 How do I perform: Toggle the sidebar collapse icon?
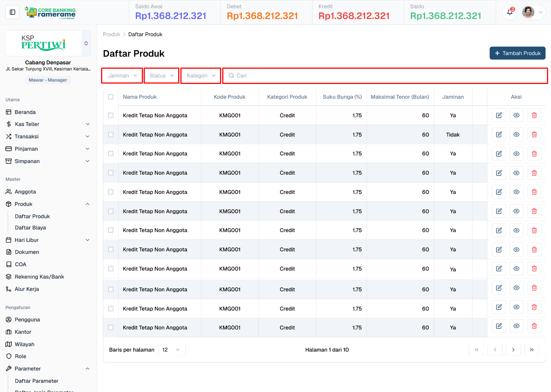(12, 12)
